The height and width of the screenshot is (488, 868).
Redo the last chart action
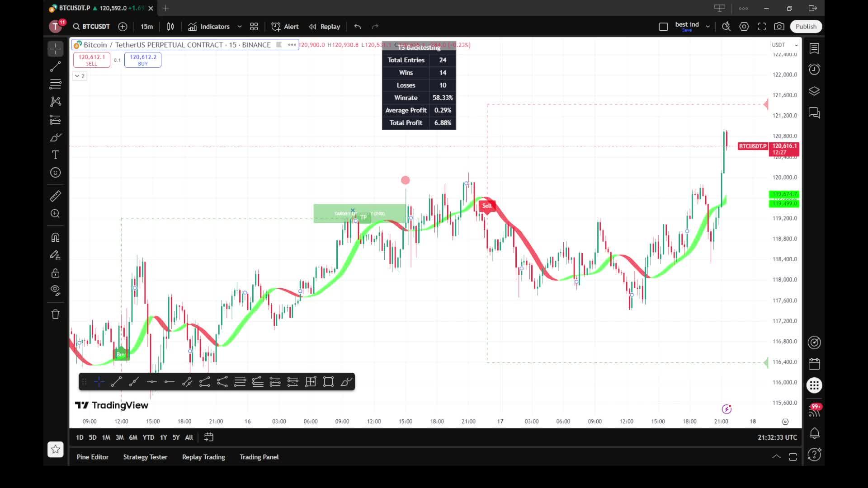tap(375, 27)
